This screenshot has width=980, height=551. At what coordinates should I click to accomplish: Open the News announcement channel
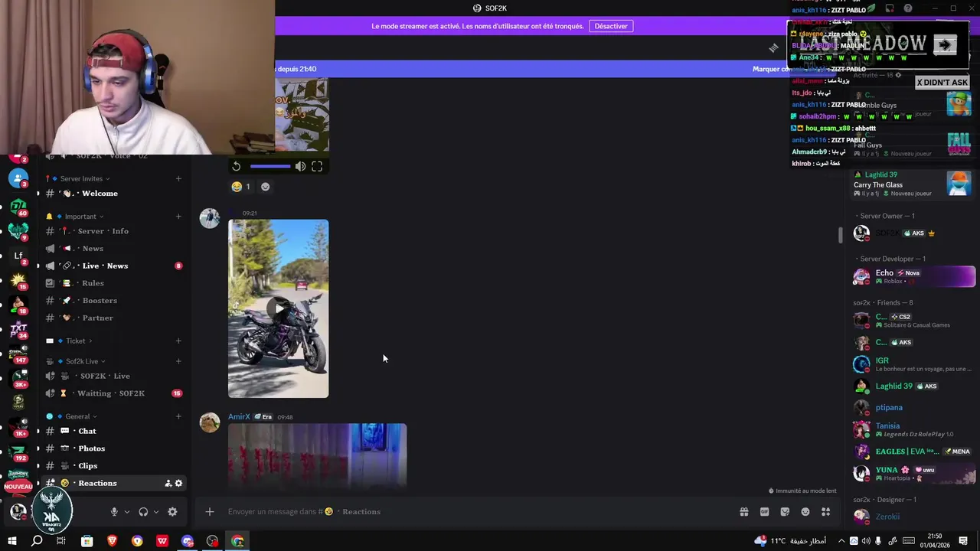115,249
